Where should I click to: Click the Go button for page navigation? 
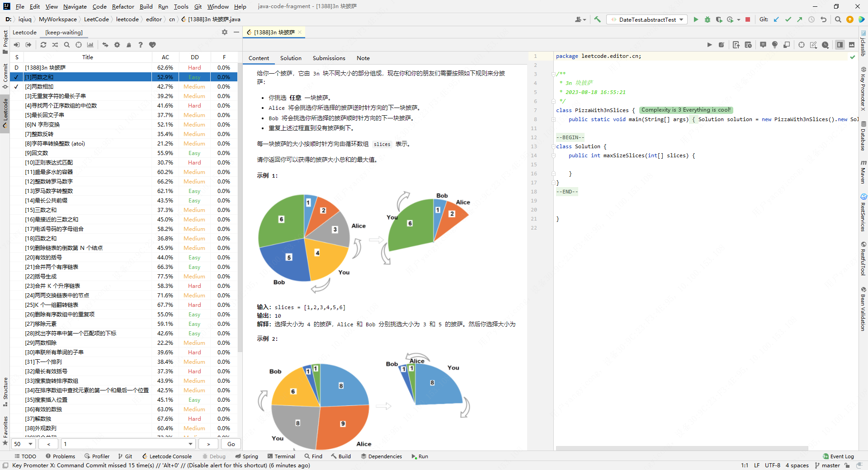pyautogui.click(x=231, y=444)
